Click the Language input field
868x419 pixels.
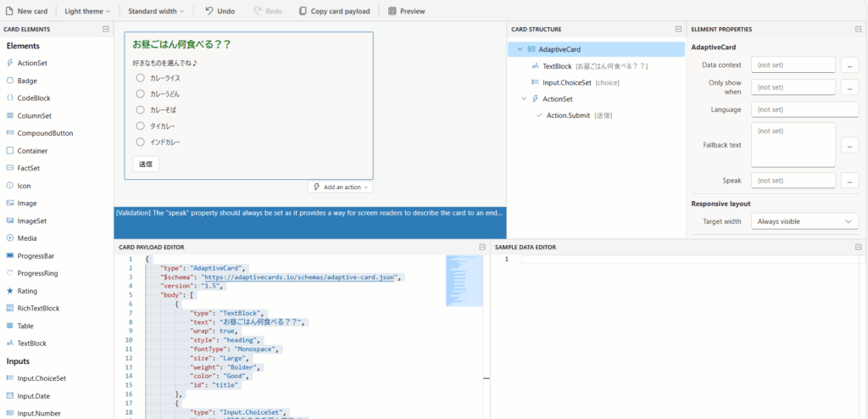click(805, 109)
